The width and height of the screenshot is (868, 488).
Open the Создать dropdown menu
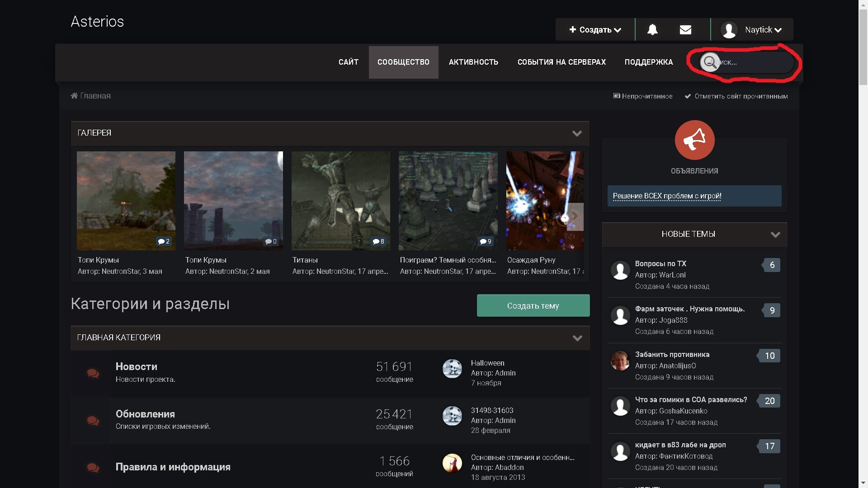(595, 30)
